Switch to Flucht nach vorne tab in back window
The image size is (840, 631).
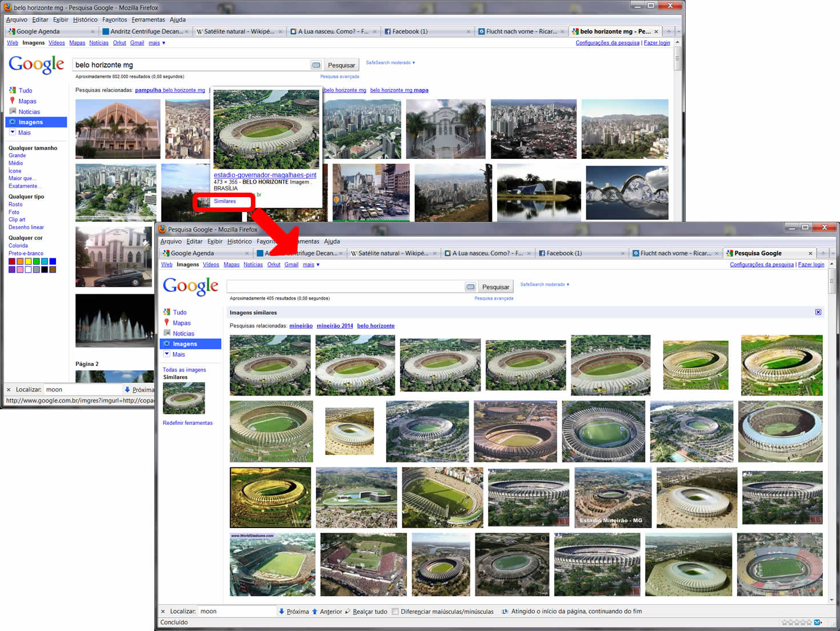522,31
